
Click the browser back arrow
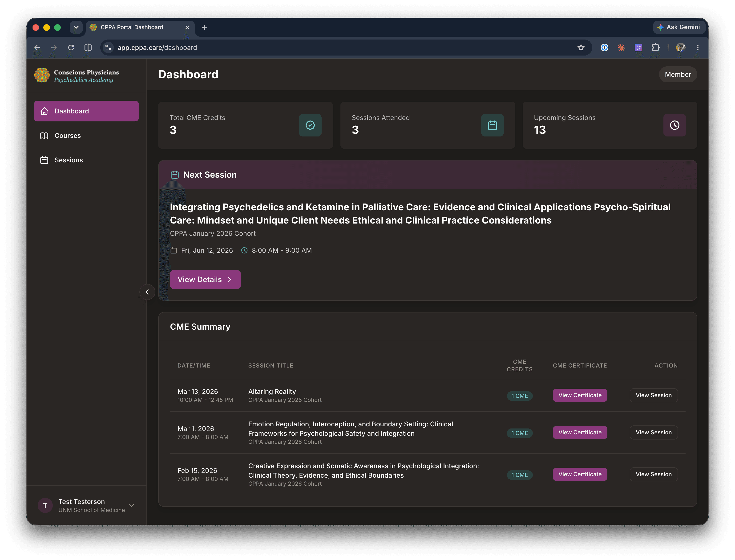tap(37, 48)
